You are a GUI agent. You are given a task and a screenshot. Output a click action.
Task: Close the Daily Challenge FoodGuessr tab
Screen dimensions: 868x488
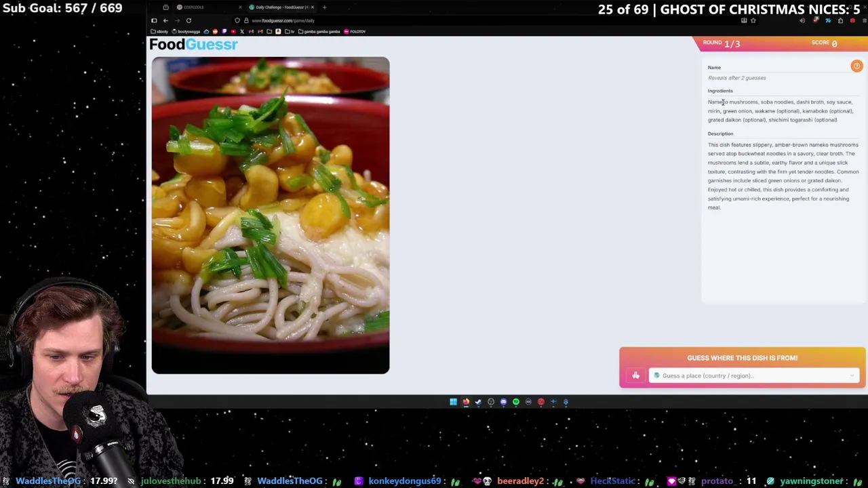tap(313, 7)
